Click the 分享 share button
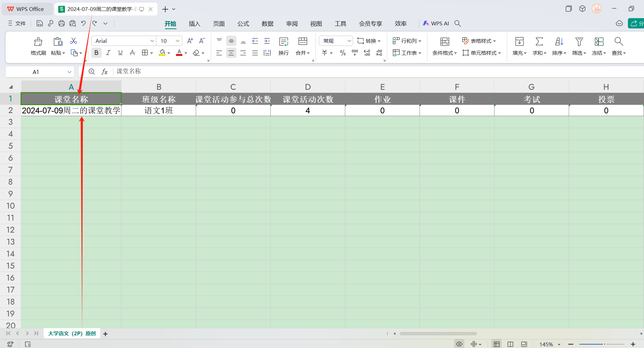Viewport: 644px width, 348px height. [x=636, y=23]
